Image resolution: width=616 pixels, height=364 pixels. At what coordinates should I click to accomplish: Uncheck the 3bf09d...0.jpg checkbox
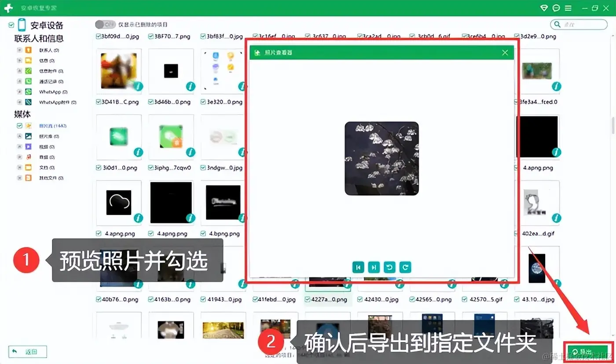[x=99, y=36]
